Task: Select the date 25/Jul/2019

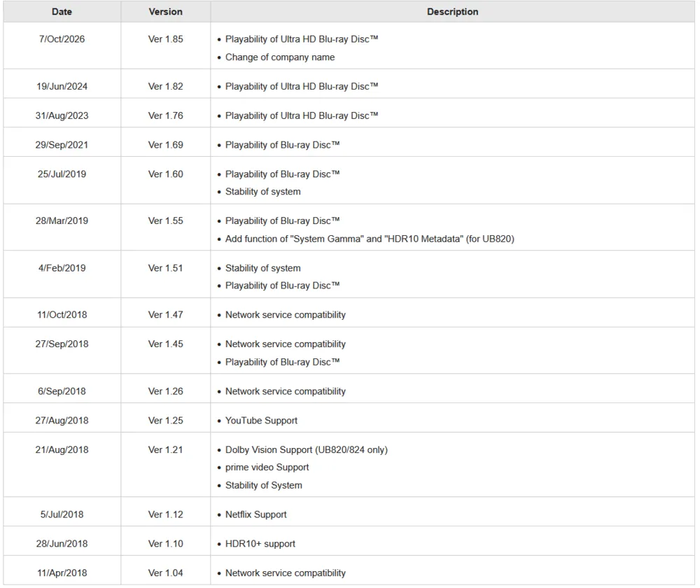Action: pyautogui.click(x=62, y=174)
